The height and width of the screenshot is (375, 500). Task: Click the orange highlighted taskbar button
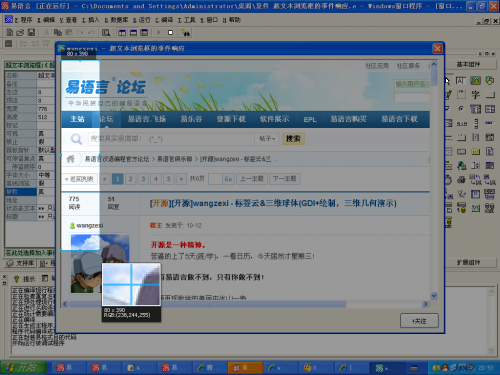coord(245,368)
